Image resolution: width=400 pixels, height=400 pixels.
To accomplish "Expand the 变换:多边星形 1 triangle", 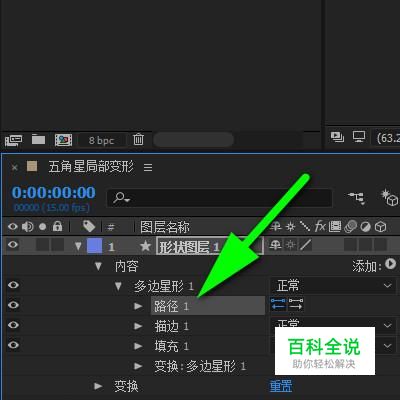I will point(138,366).
